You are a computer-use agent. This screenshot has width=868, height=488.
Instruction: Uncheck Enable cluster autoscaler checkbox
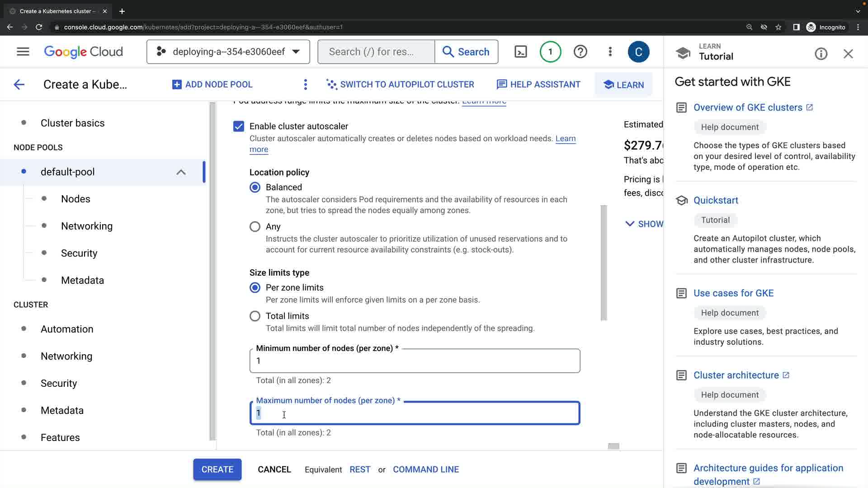(x=239, y=126)
